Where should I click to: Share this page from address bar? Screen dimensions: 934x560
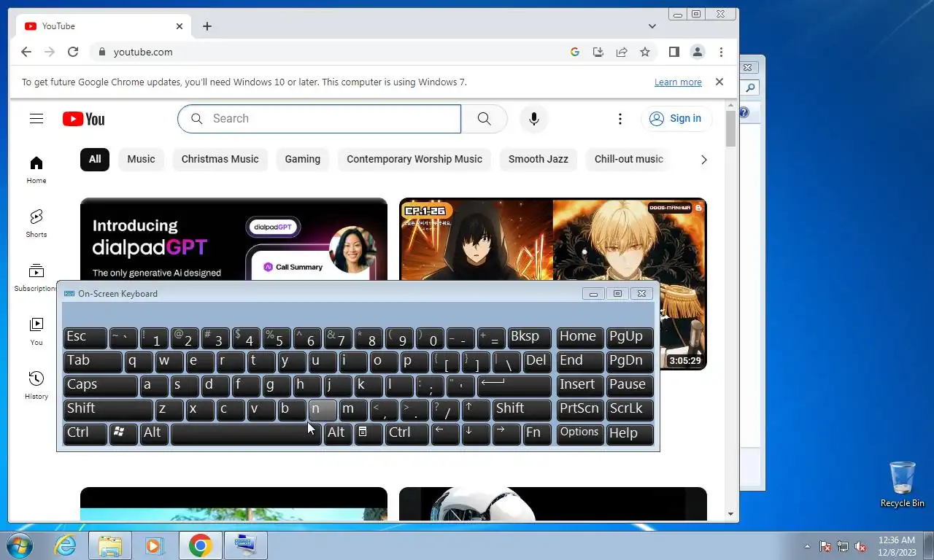pos(622,52)
